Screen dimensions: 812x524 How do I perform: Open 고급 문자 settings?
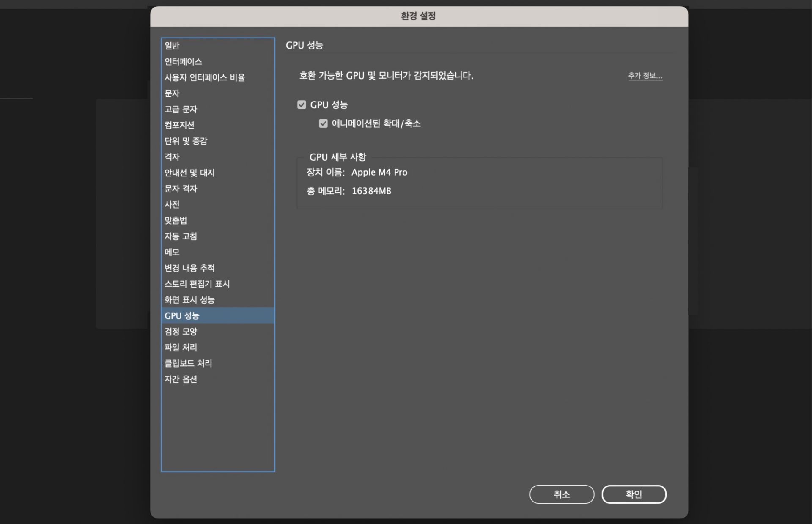[x=181, y=109]
